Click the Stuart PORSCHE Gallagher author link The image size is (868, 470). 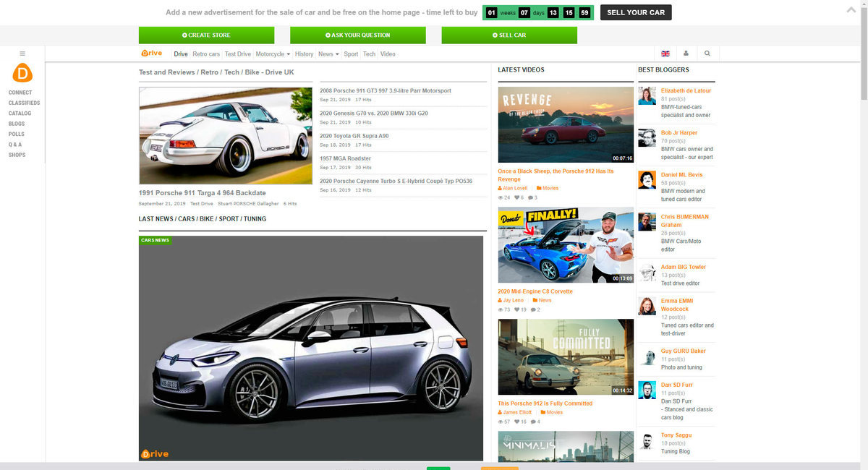click(248, 204)
